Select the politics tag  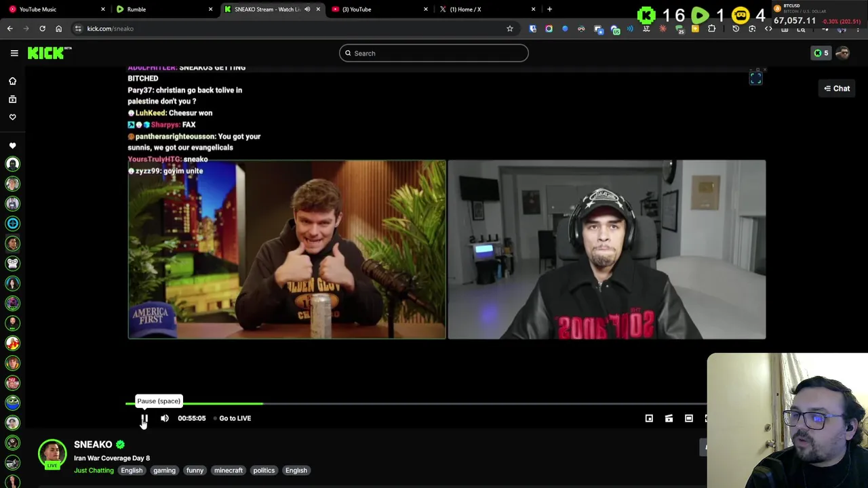coord(264,470)
